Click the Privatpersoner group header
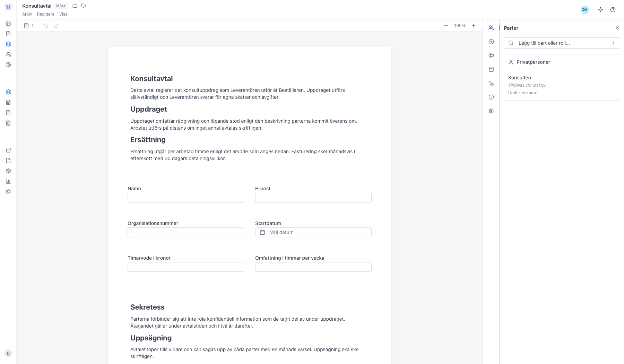Image resolution: width=624 pixels, height=364 pixels. (x=562, y=62)
